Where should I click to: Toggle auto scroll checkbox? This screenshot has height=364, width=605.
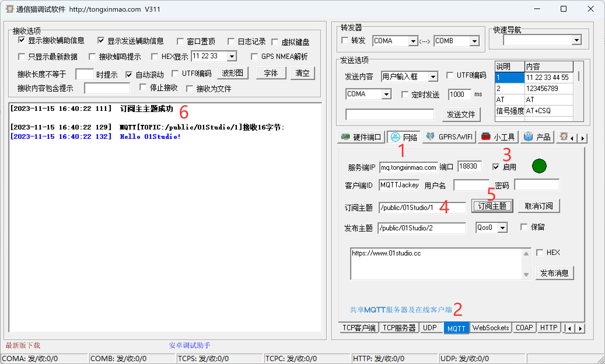point(129,75)
